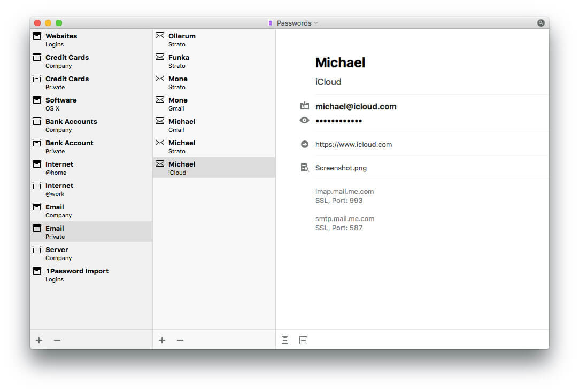
Task: Click the archive icon beside Credit Cards Company
Action: click(x=37, y=57)
